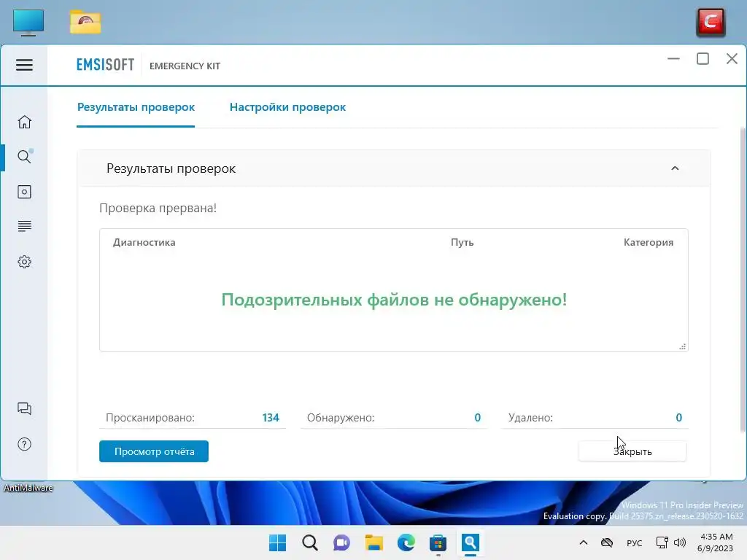The image size is (747, 560).
Task: Select the red Comodo desktop icon
Action: [x=711, y=22]
